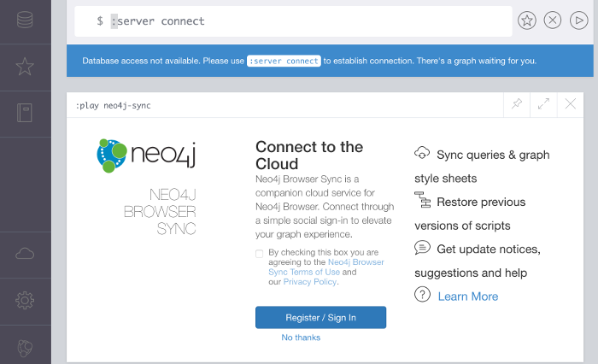Open the database information sidebar icon
Image resolution: width=598 pixels, height=364 pixels.
tap(25, 20)
